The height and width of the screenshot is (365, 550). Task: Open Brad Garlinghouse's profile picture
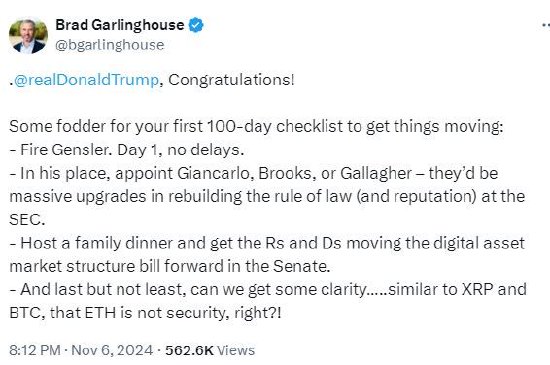(28, 35)
